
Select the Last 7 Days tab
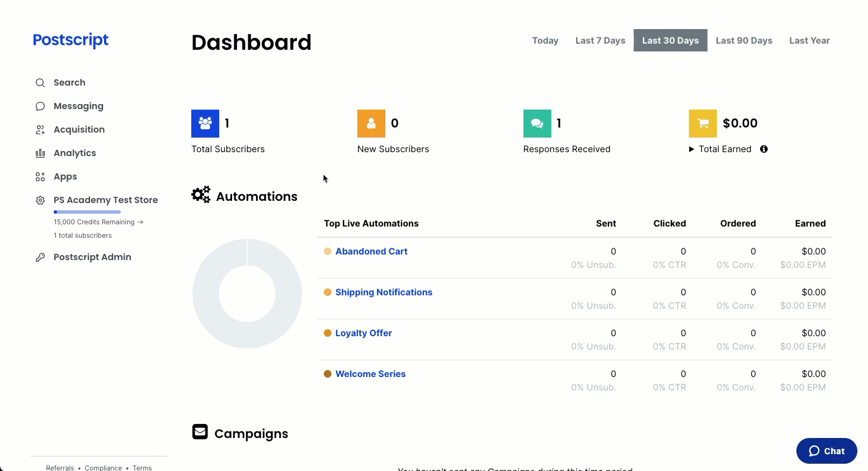pyautogui.click(x=600, y=40)
